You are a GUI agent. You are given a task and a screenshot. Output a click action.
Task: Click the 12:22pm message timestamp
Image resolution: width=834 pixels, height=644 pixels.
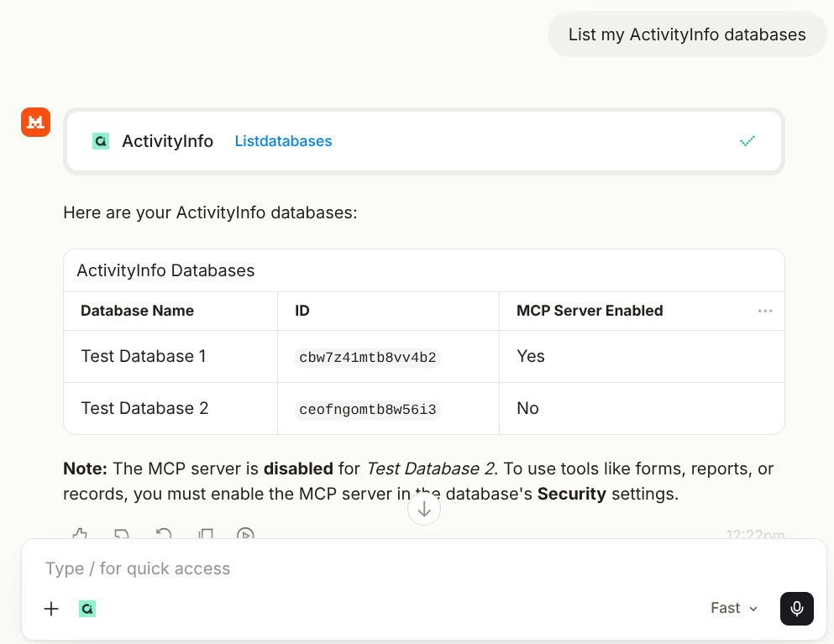(x=755, y=534)
